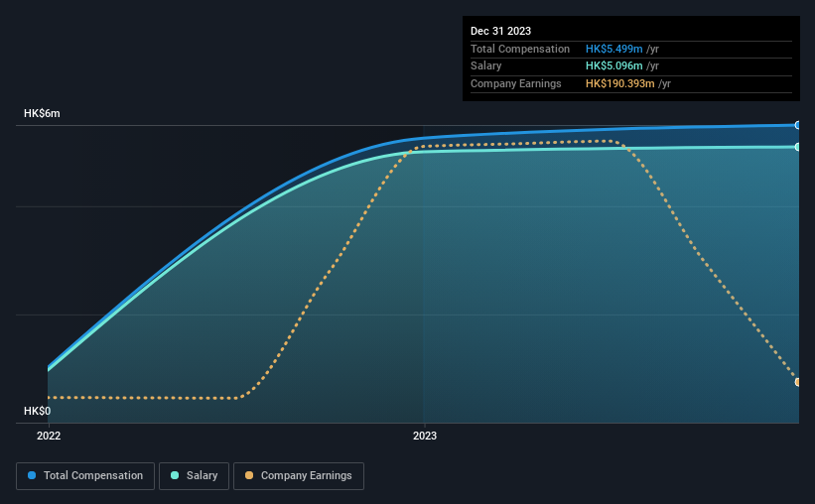Viewport: 815px width, 504px height.
Task: Click the Total Compensation tooltip row label
Action: coord(520,49)
